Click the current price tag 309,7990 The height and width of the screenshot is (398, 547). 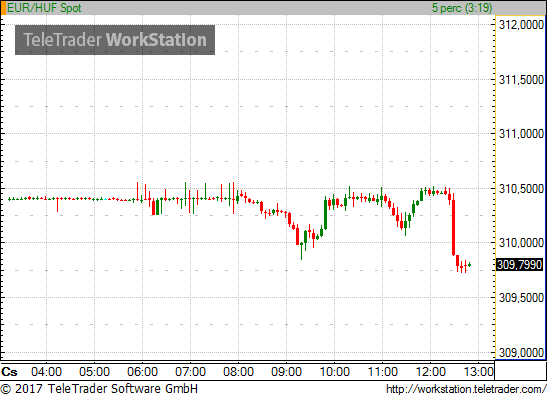click(x=519, y=265)
